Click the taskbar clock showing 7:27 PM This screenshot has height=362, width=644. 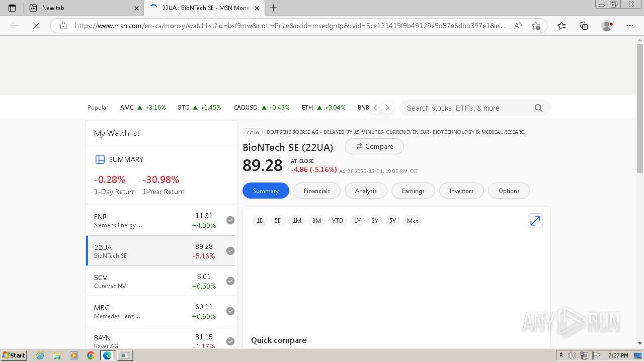click(618, 355)
